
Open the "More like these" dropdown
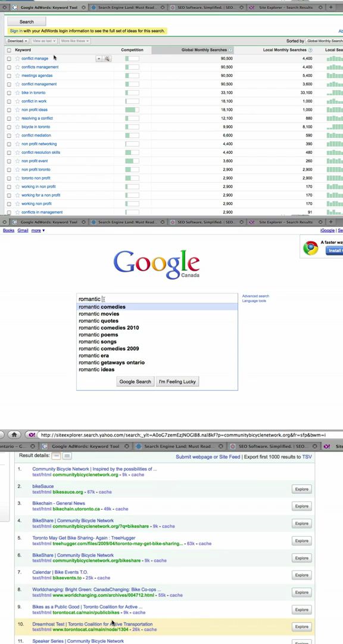(75, 41)
